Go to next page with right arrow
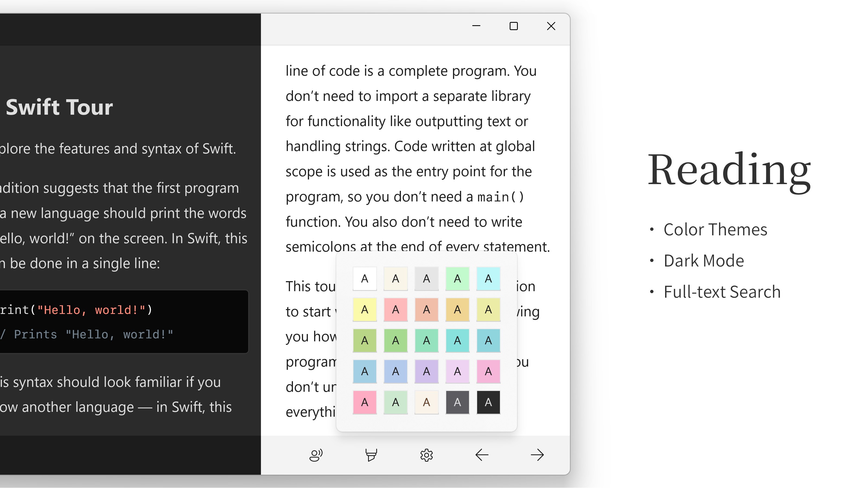 tap(537, 455)
